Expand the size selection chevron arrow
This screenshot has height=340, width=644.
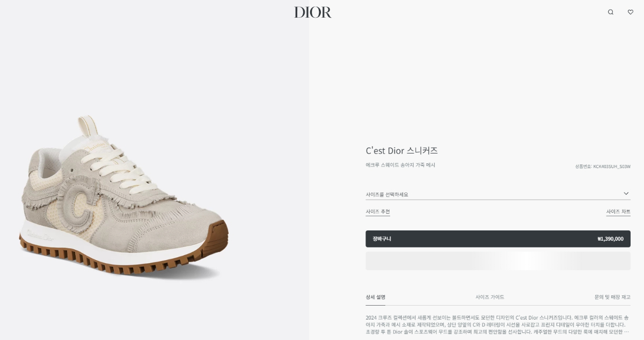point(626,193)
